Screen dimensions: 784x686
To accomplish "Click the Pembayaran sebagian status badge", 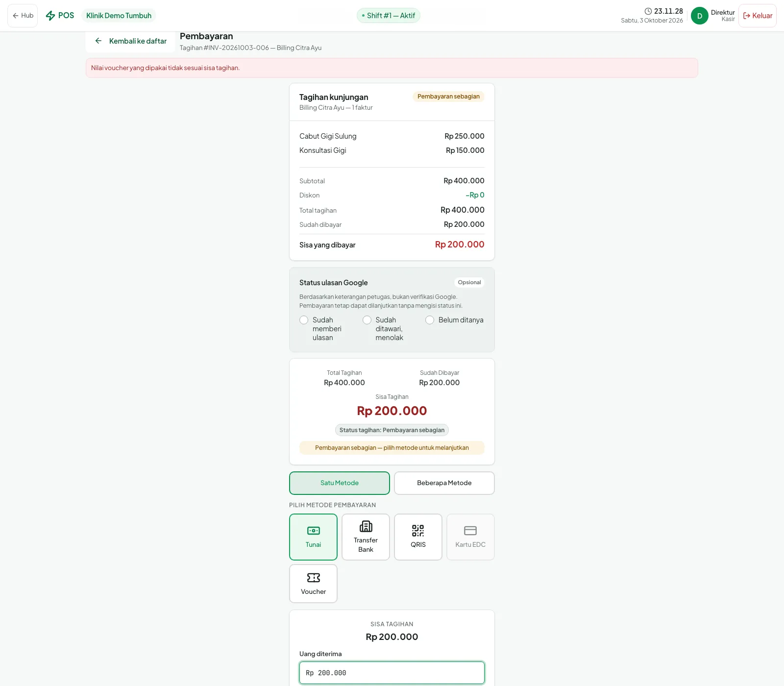I will click(448, 97).
